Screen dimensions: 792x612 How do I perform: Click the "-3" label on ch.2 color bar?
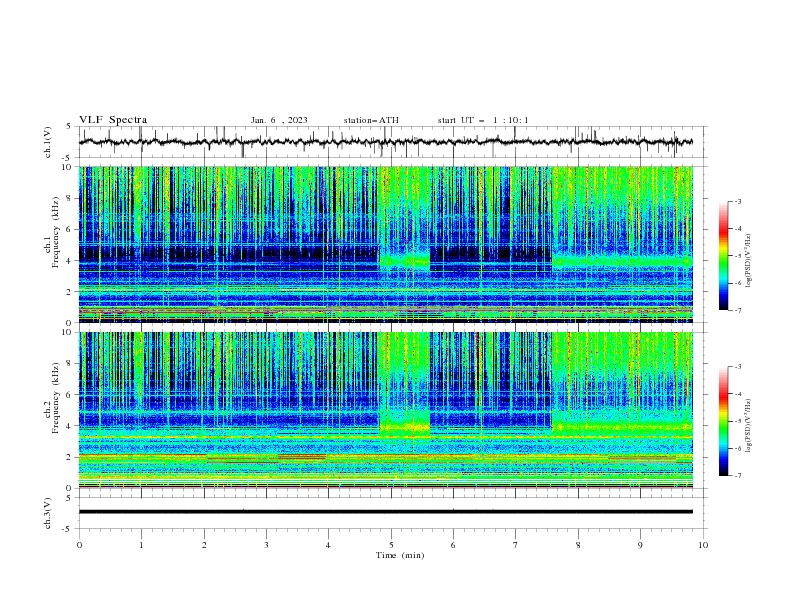(x=737, y=367)
